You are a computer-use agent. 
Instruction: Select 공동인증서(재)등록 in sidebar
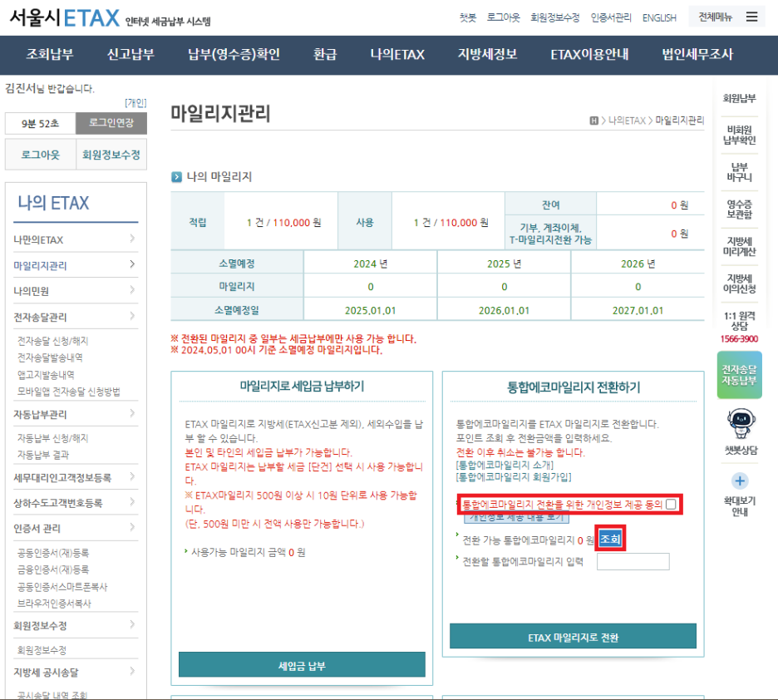pos(53,553)
